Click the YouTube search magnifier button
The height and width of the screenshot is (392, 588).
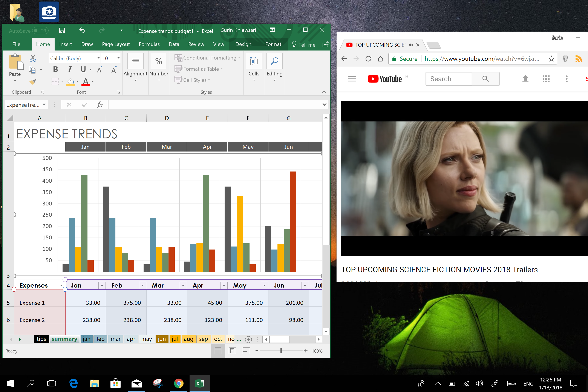pos(485,79)
